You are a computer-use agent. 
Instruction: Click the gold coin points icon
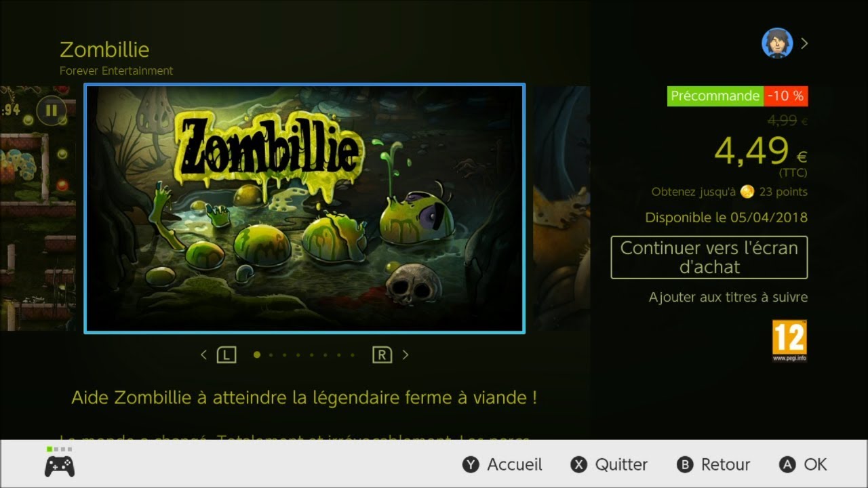(747, 192)
